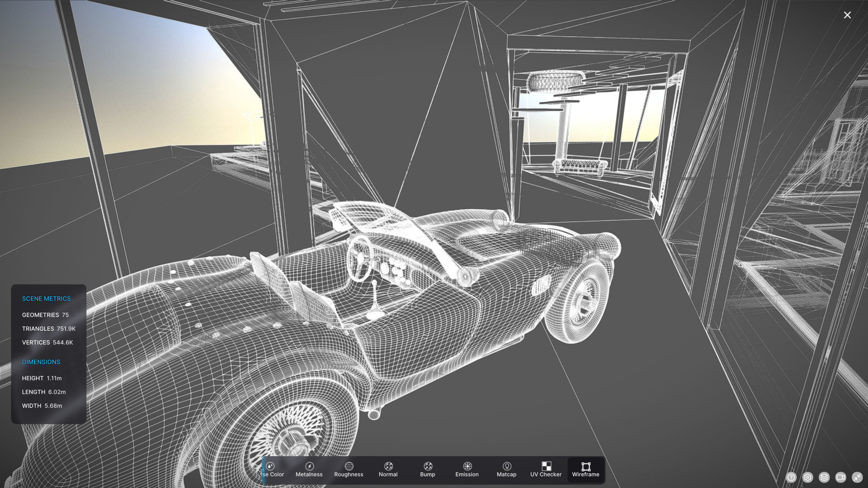Exit fullscreen with the collapse arrows
868x488 pixels.
point(857,477)
